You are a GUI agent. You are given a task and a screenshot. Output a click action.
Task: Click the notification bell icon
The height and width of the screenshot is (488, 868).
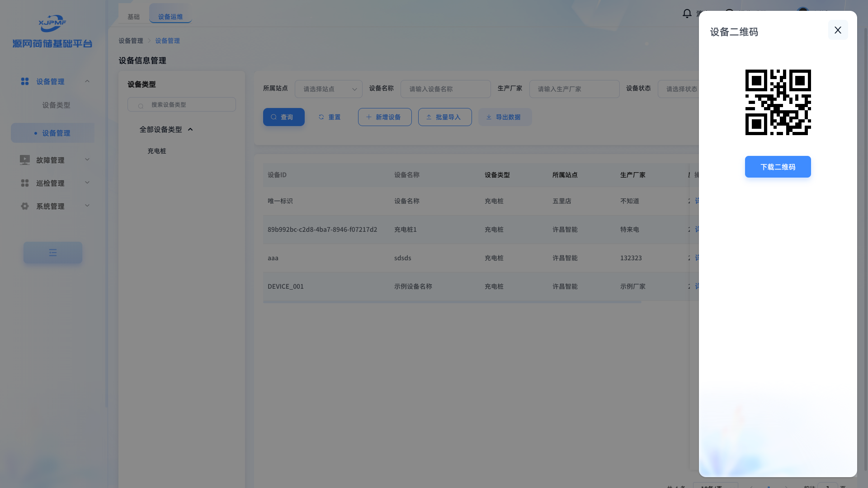pos(687,14)
